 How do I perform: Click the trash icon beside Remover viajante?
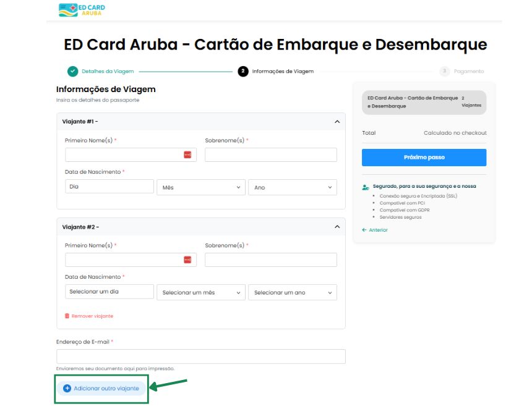click(67, 316)
